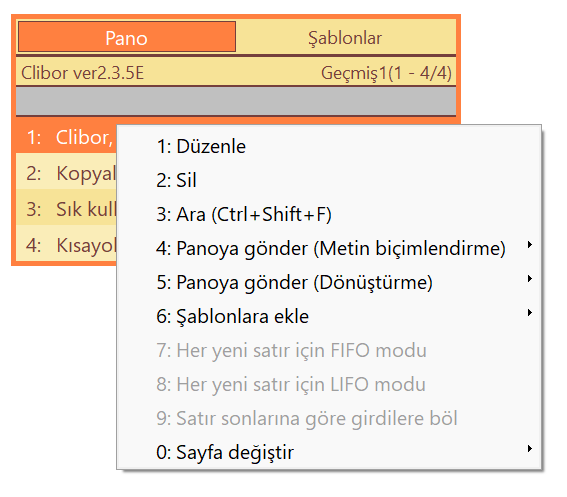Viewport: 567px width, 497px height.
Task: Choose Şablonlara ekle menu item
Action: pyautogui.click(x=329, y=316)
